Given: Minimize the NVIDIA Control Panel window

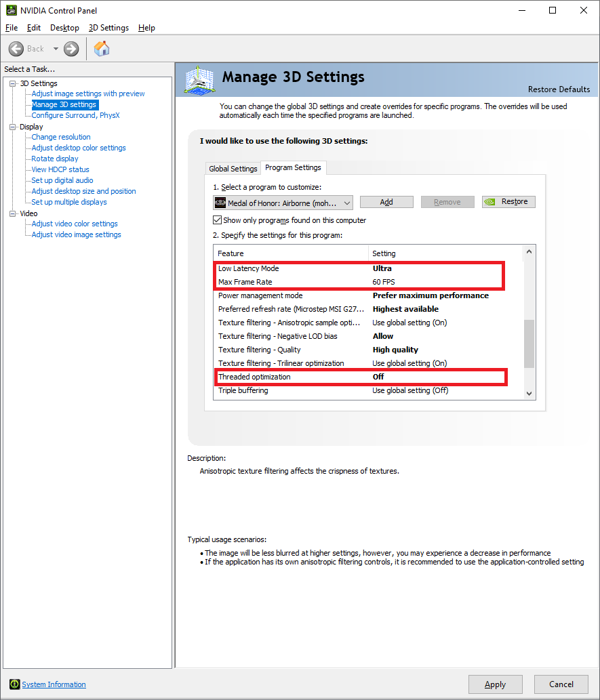Looking at the screenshot, I should click(x=522, y=10).
